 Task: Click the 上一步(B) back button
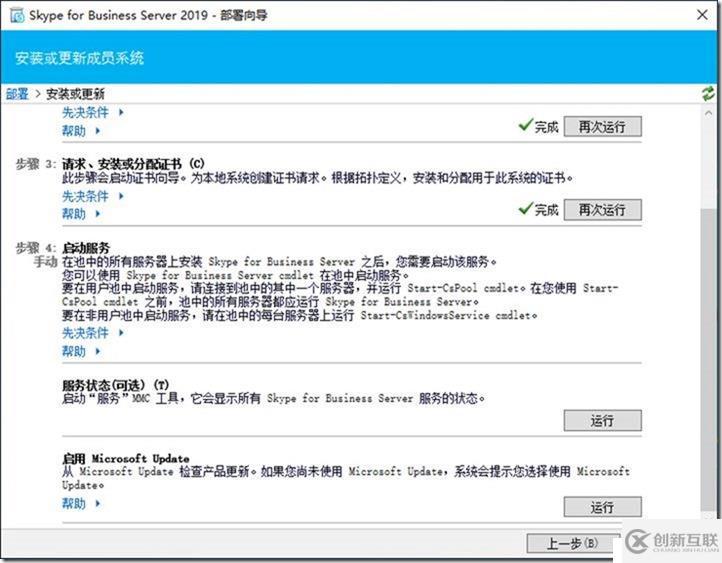(x=573, y=544)
